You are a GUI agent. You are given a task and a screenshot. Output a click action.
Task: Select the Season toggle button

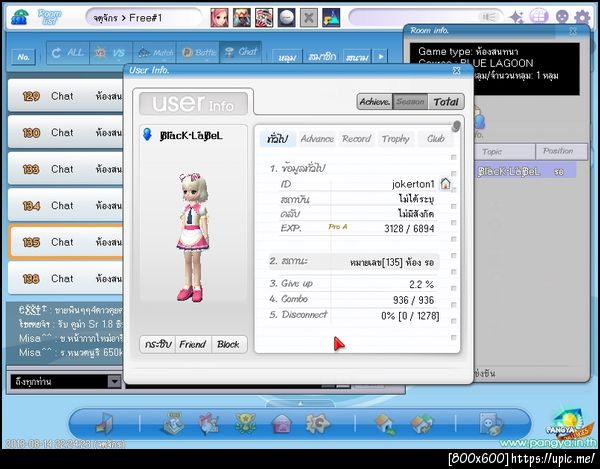(410, 102)
